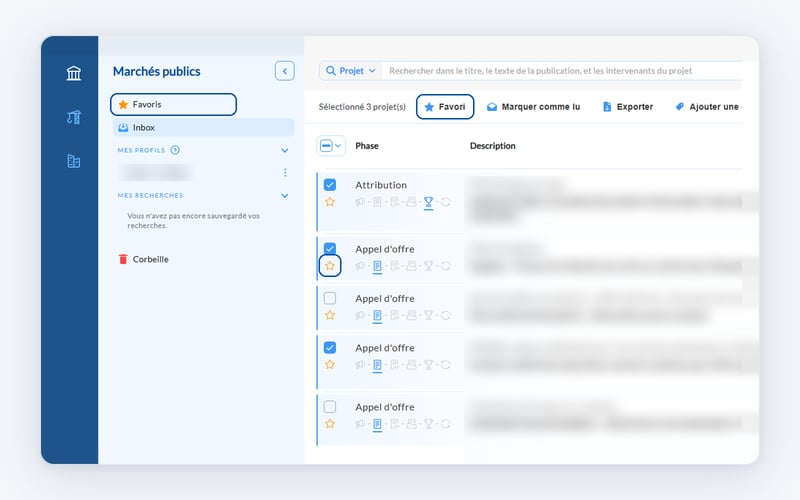Click the refresh cycle icon in last Appel d'offre row
This screenshot has width=800, height=500.
[445, 424]
